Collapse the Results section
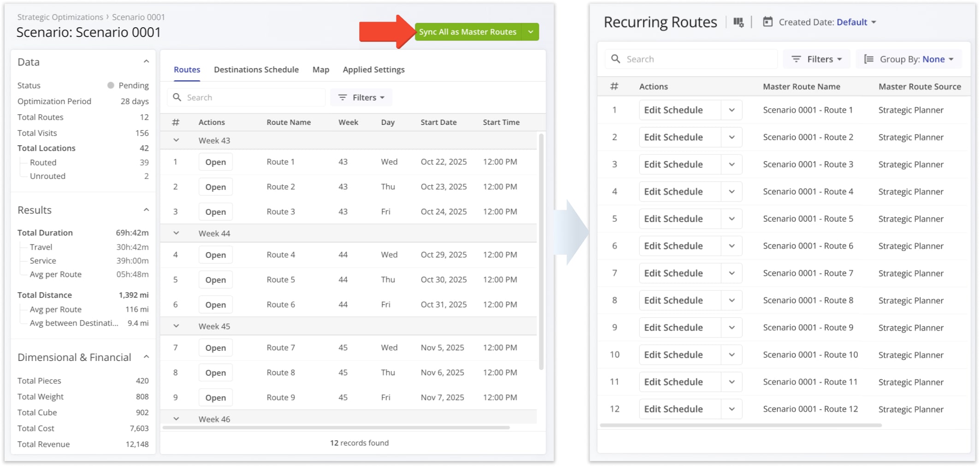 point(146,210)
